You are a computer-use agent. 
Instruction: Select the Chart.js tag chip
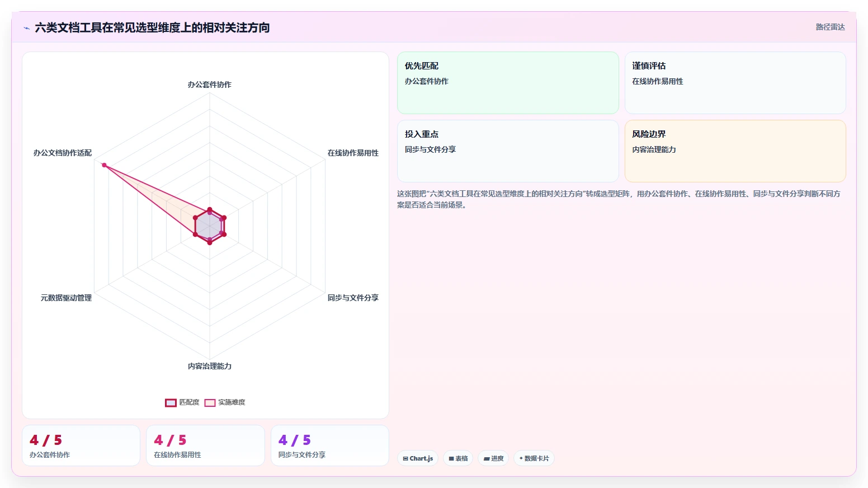[x=418, y=458]
